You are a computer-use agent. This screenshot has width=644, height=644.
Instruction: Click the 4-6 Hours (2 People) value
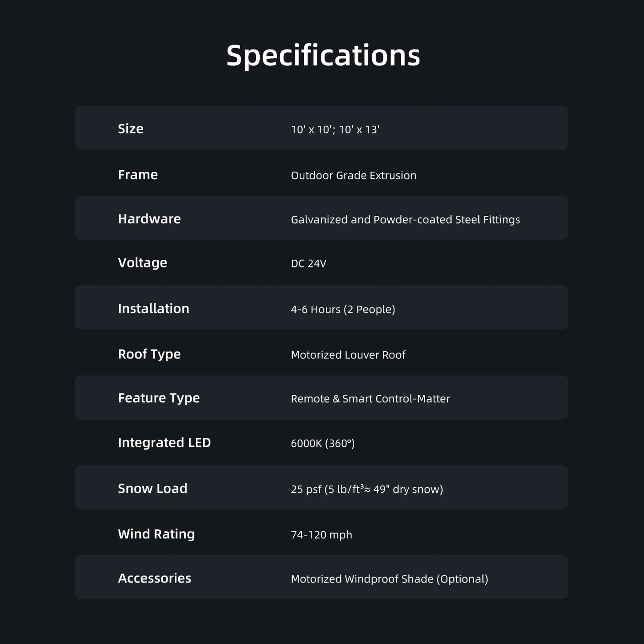point(343,309)
